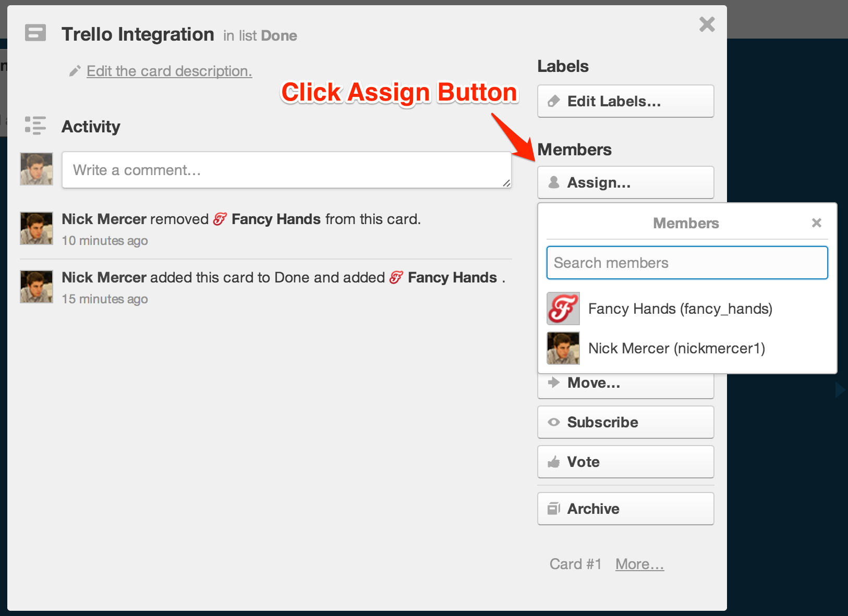The height and width of the screenshot is (616, 848).
Task: Click the pencil icon for the card description
Action: point(75,71)
